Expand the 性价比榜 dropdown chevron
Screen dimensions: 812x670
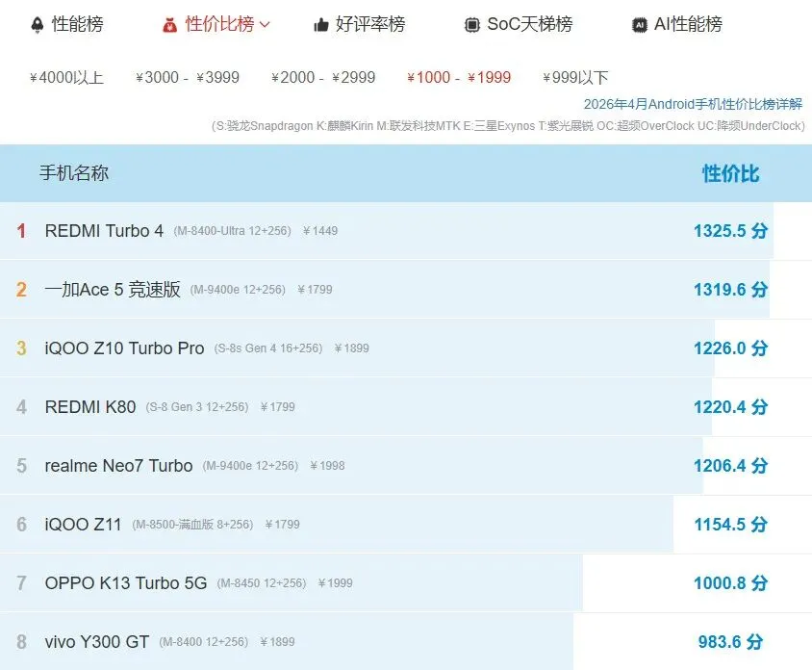click(x=265, y=24)
